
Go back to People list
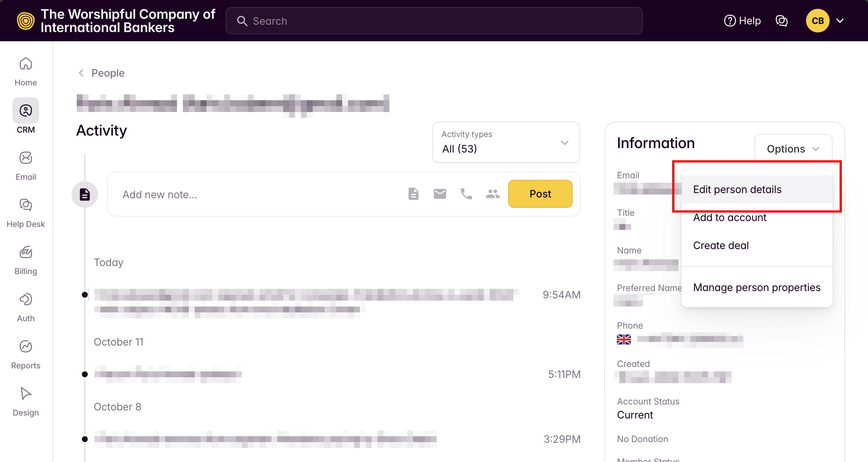(102, 73)
